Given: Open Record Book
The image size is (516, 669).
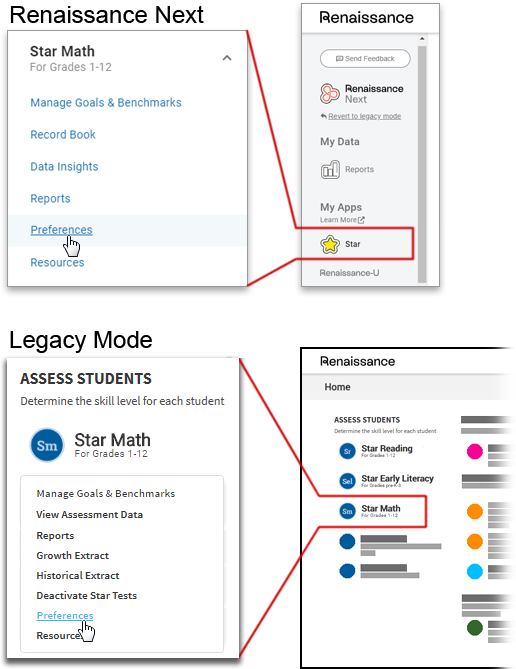Looking at the screenshot, I should (63, 135).
